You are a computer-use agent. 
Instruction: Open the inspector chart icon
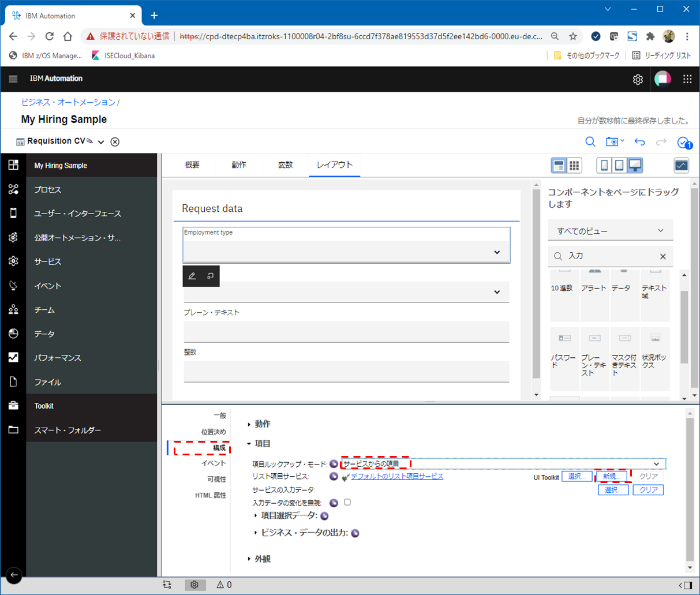pos(682,166)
